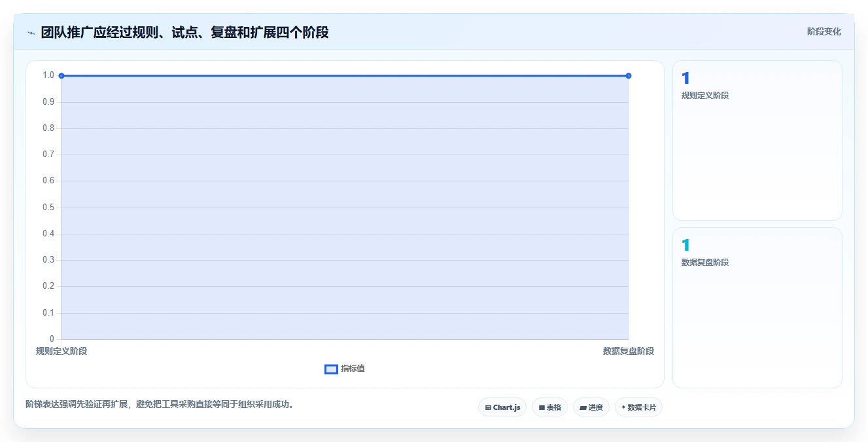Click the y-axis value 0.9
This screenshot has width=868, height=442.
tap(48, 102)
